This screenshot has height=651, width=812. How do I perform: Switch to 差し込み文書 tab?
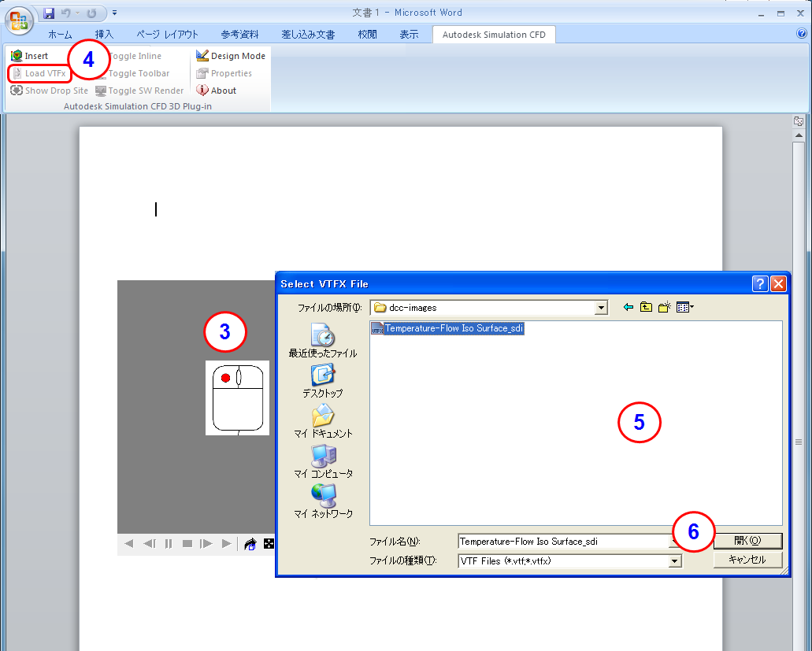[308, 35]
